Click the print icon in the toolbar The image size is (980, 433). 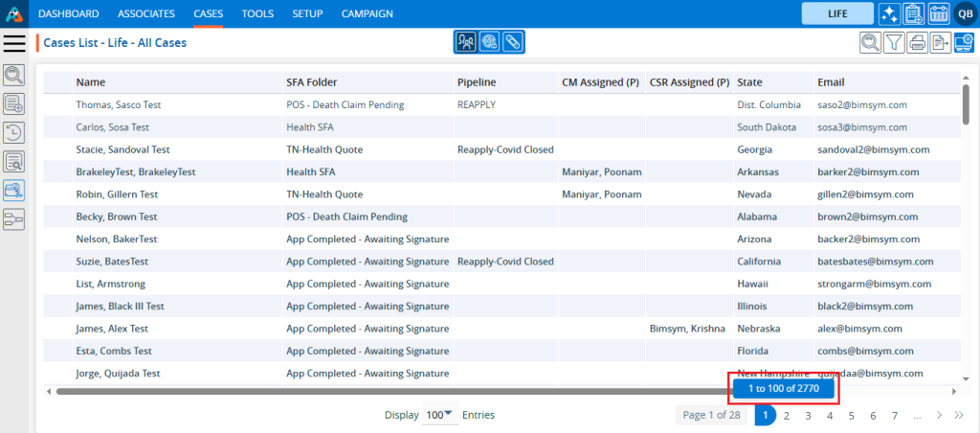(918, 42)
